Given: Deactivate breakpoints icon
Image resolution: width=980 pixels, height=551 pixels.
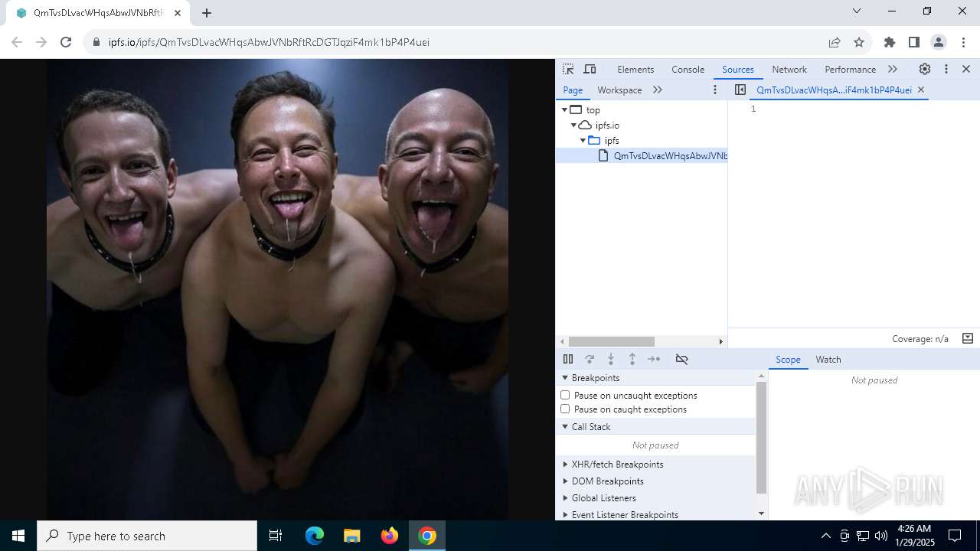Looking at the screenshot, I should click(x=681, y=359).
